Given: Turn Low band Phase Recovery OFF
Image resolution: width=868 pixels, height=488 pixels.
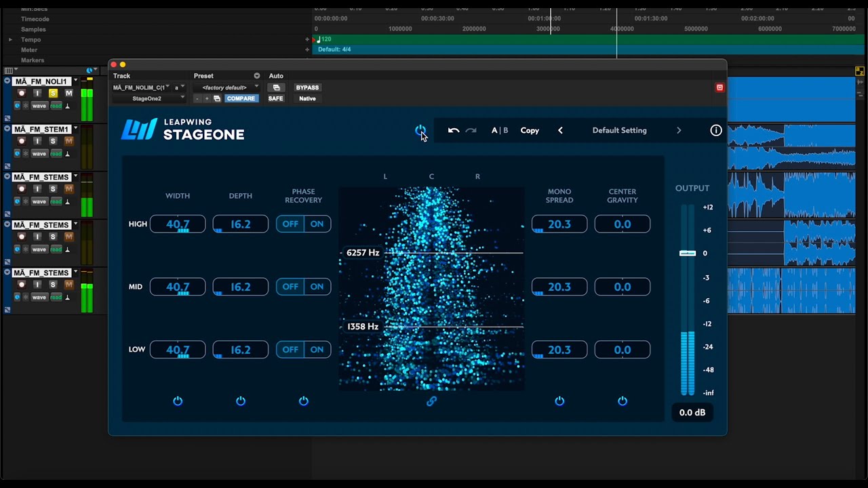Looking at the screenshot, I should [x=290, y=350].
